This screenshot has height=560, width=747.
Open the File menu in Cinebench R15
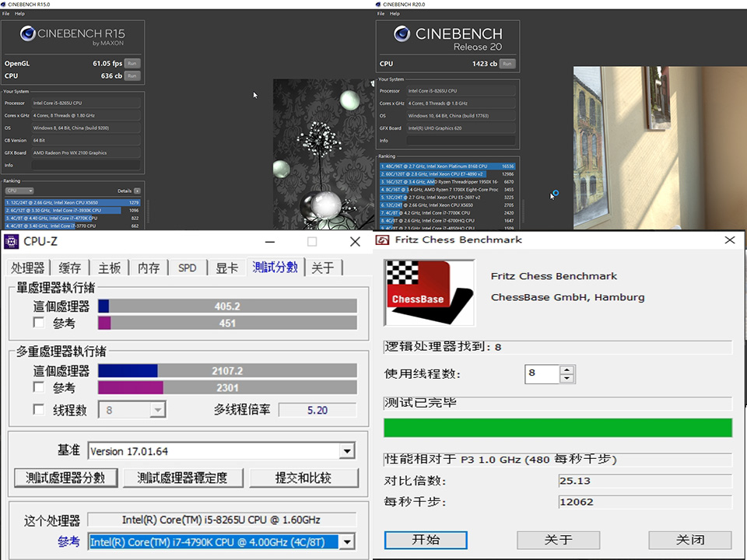(x=5, y=12)
